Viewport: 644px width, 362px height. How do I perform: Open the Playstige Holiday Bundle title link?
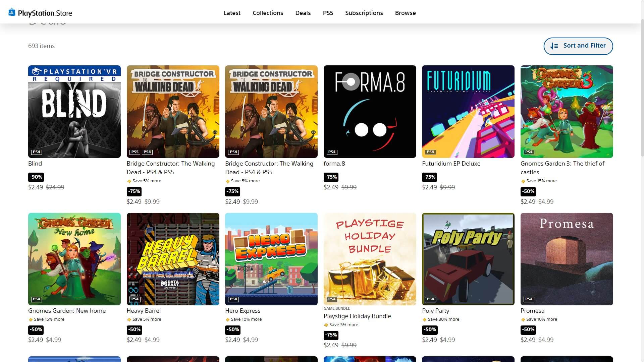point(357,316)
